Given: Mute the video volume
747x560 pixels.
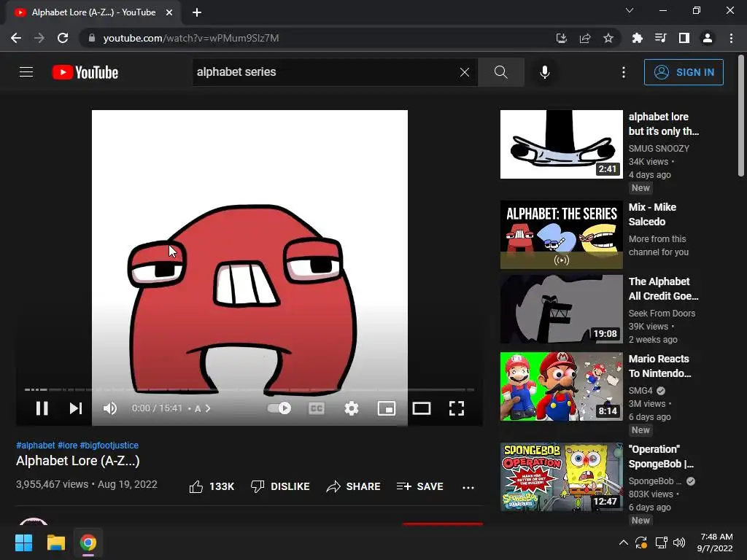Looking at the screenshot, I should (x=110, y=408).
